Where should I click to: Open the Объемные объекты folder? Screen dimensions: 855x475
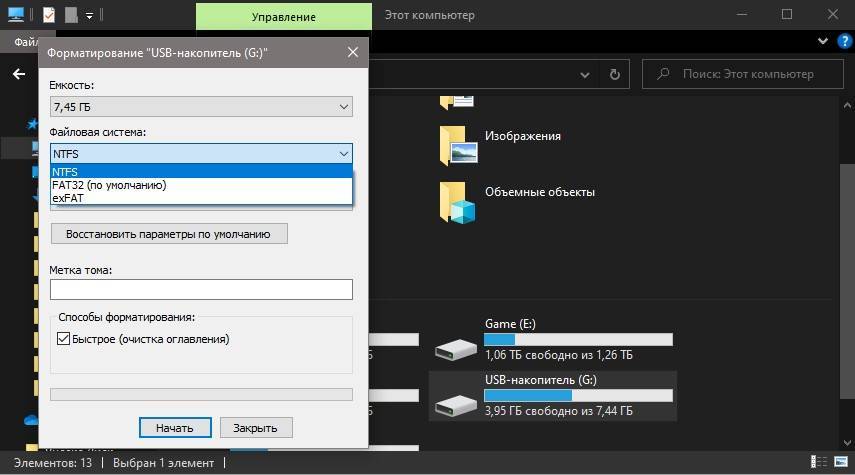(x=457, y=201)
